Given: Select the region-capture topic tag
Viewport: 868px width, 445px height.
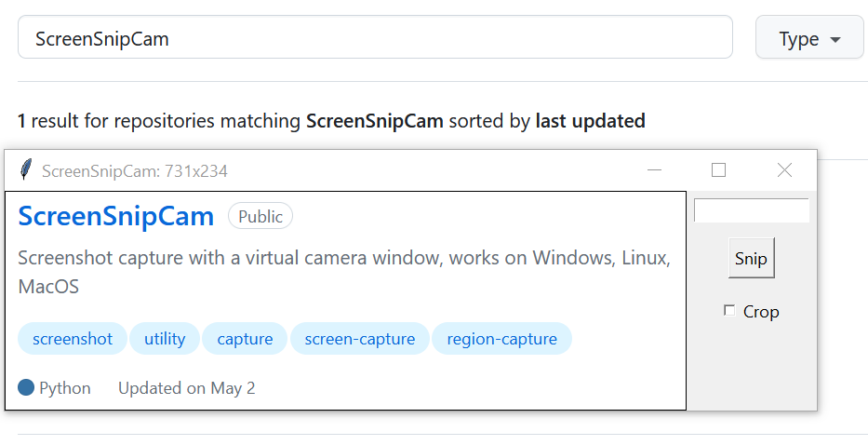Looking at the screenshot, I should coord(501,339).
